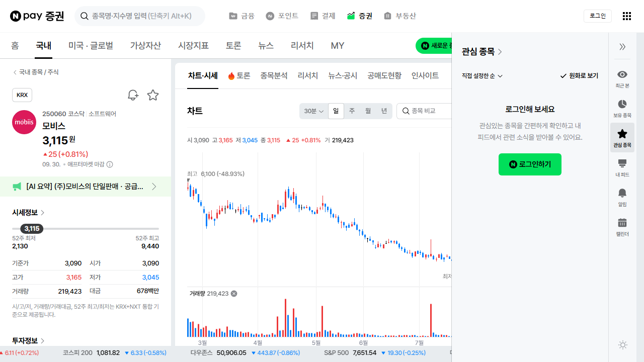Click the 로그인 button at top right
The image size is (644, 362).
click(x=598, y=16)
